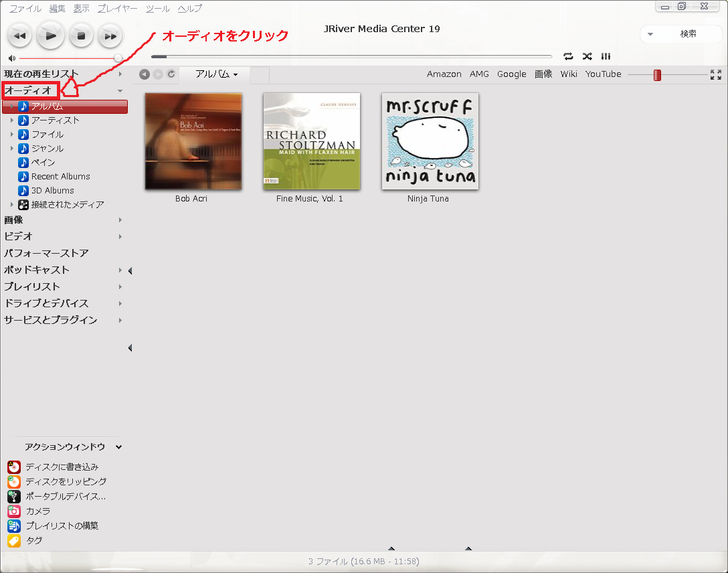Toggle repeat playback mode

coord(568,56)
